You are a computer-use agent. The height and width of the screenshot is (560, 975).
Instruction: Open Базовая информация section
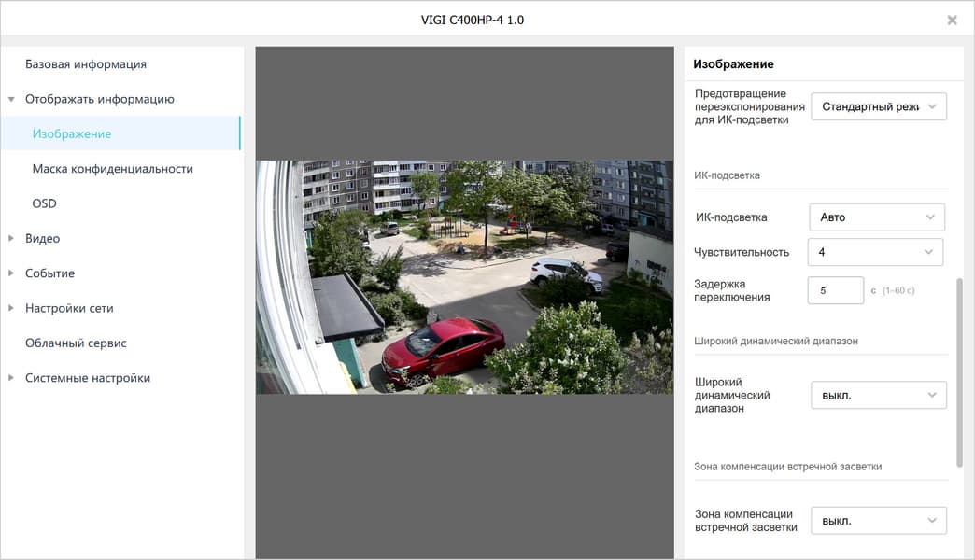[x=86, y=64]
